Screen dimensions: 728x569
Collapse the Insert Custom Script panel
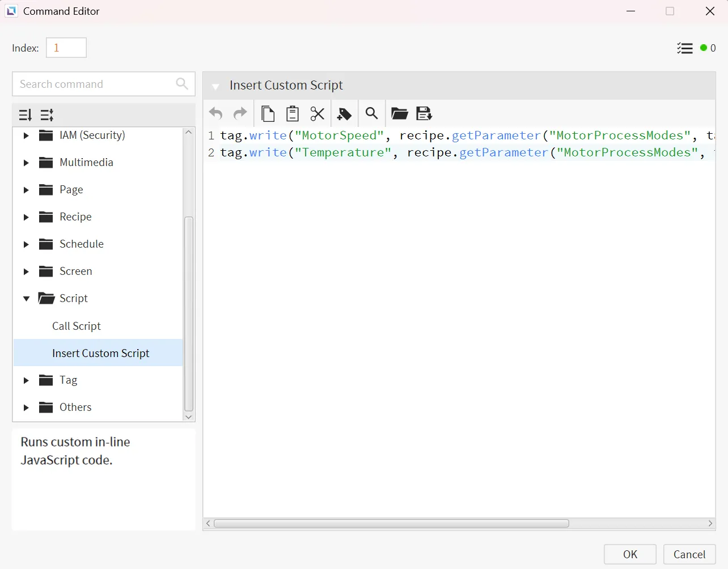(x=215, y=86)
